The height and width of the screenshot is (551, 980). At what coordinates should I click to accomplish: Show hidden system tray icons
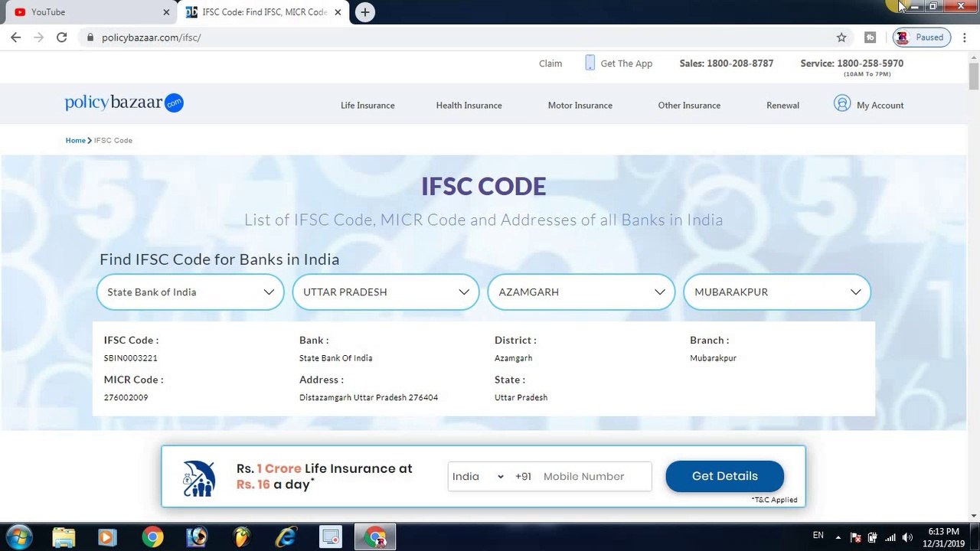tap(838, 537)
